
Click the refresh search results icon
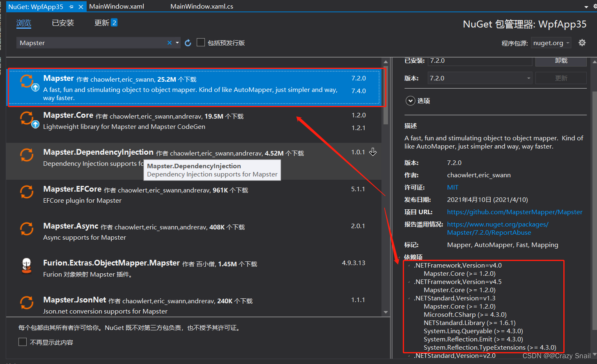[188, 42]
